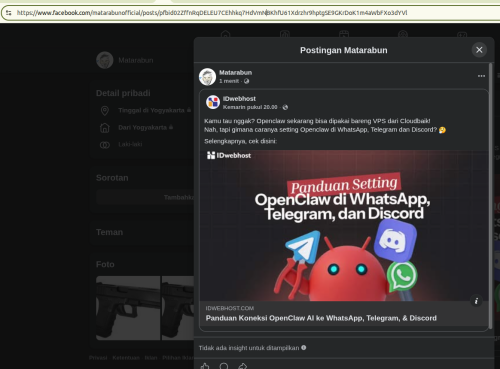This screenshot has width=500, height=369.
Task: Click the house icon beside 'Dari Yogyakarta'
Action: tap(105, 128)
